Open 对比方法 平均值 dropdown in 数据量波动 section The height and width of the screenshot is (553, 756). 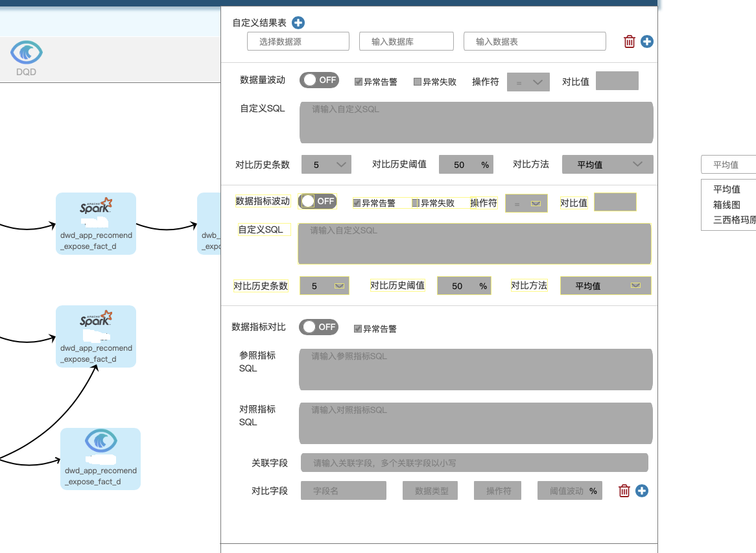[x=608, y=165]
